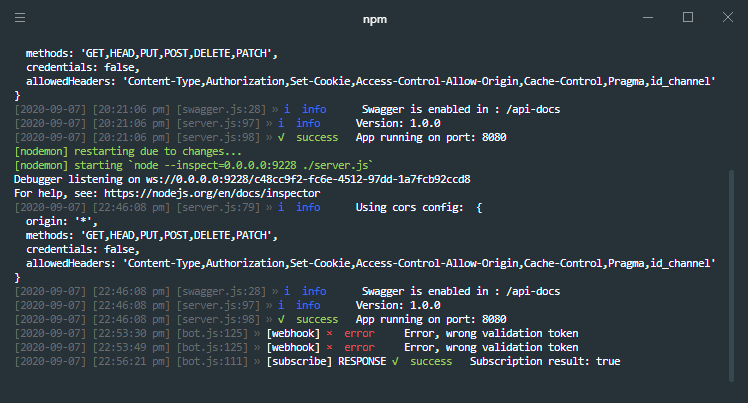Viewport: 748px width, 403px height.
Task: Click the server.js:79 file reference
Action: [x=218, y=207]
